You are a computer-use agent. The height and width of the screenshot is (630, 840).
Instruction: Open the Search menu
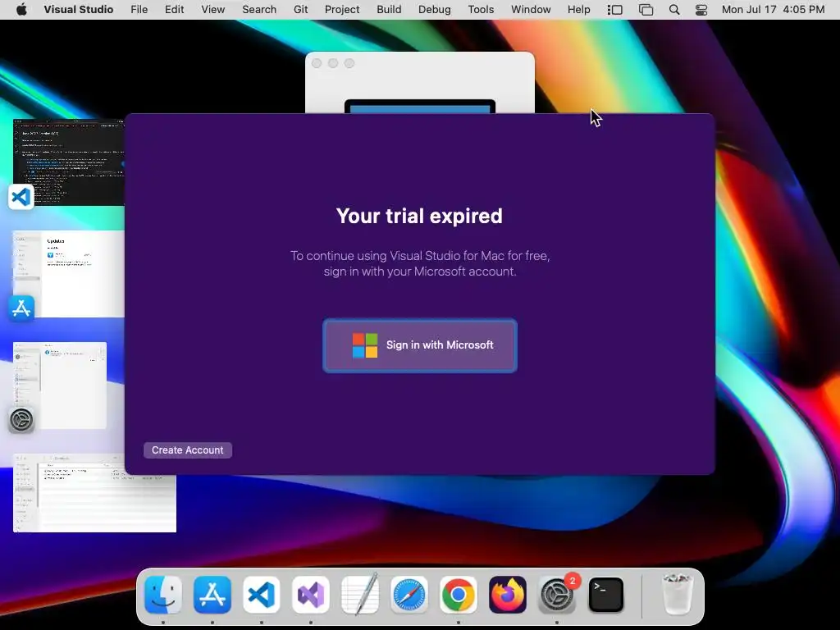pyautogui.click(x=259, y=10)
